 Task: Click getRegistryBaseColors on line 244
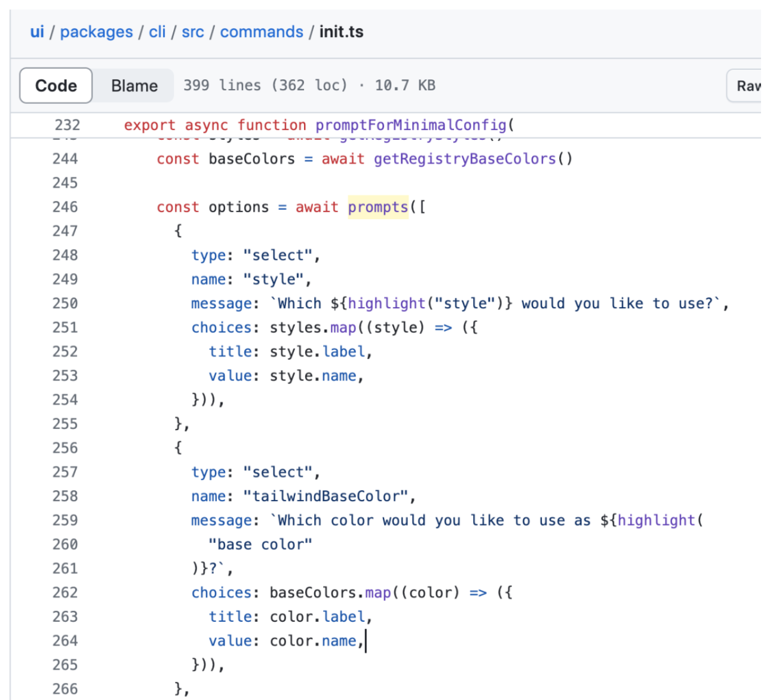[465, 159]
